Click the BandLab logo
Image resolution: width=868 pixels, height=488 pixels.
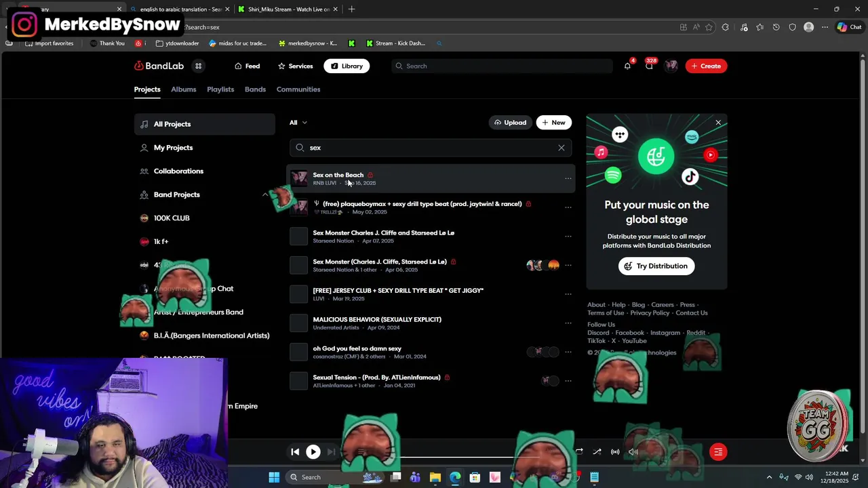pyautogui.click(x=159, y=66)
